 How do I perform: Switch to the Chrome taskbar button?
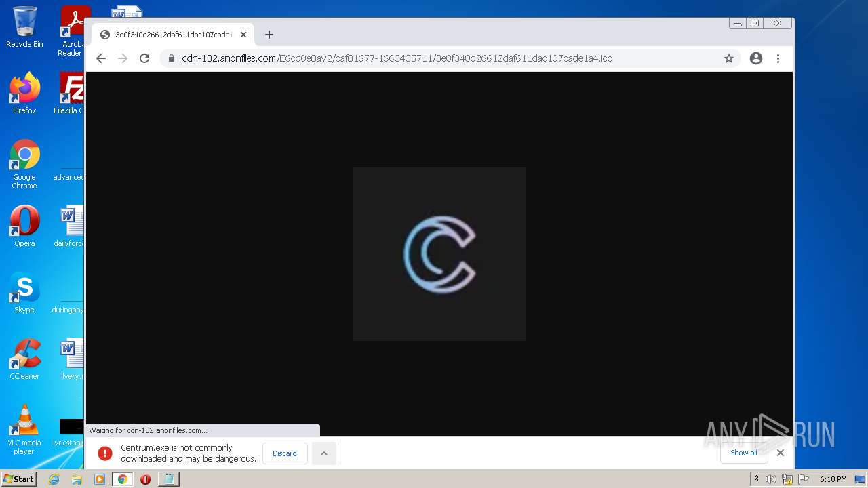(122, 479)
